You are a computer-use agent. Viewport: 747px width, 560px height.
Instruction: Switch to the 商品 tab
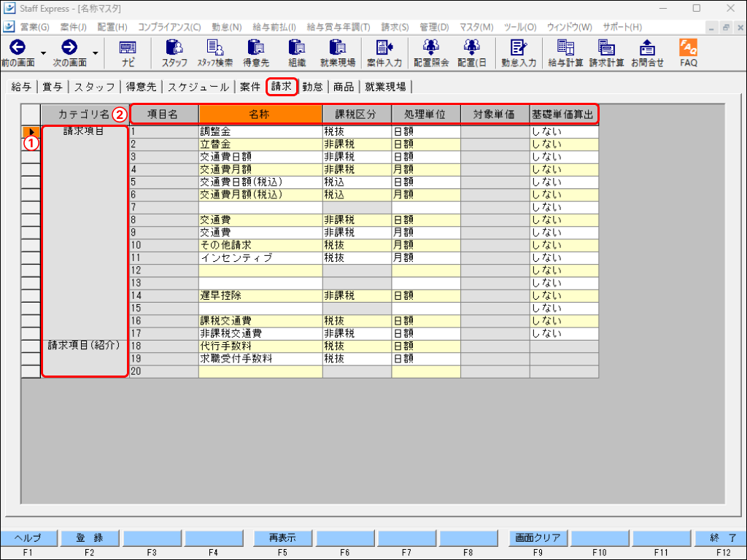point(344,87)
